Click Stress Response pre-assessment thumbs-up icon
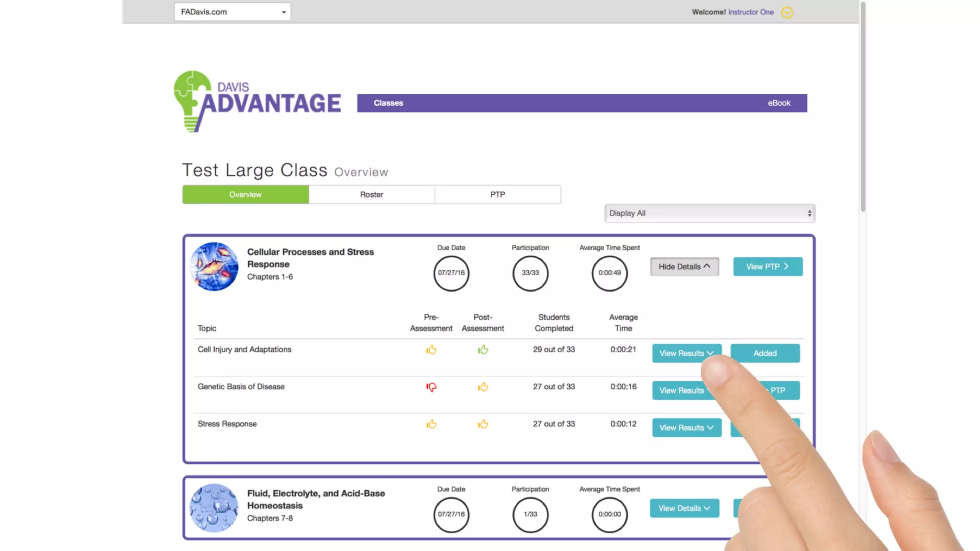Viewport: 980px width, 551px height. pyautogui.click(x=431, y=424)
